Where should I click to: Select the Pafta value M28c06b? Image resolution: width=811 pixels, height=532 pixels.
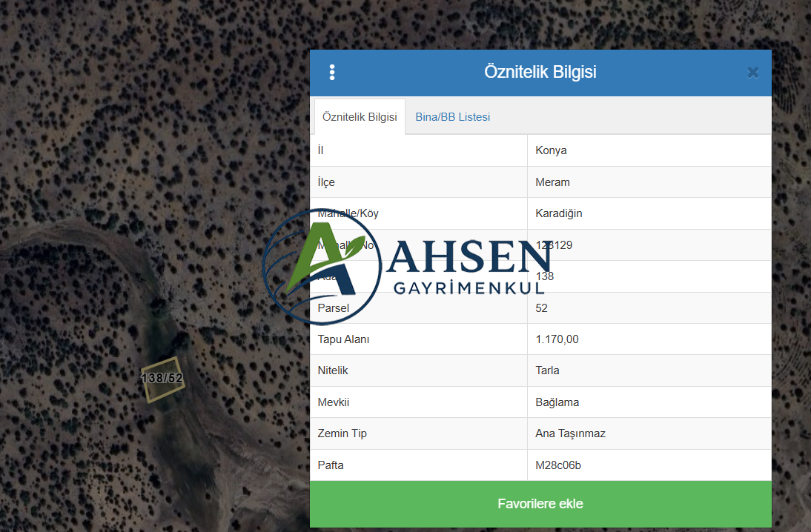click(x=557, y=465)
